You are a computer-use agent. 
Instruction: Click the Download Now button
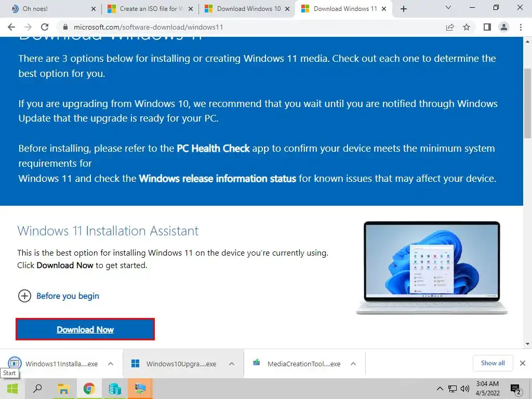[85, 329]
